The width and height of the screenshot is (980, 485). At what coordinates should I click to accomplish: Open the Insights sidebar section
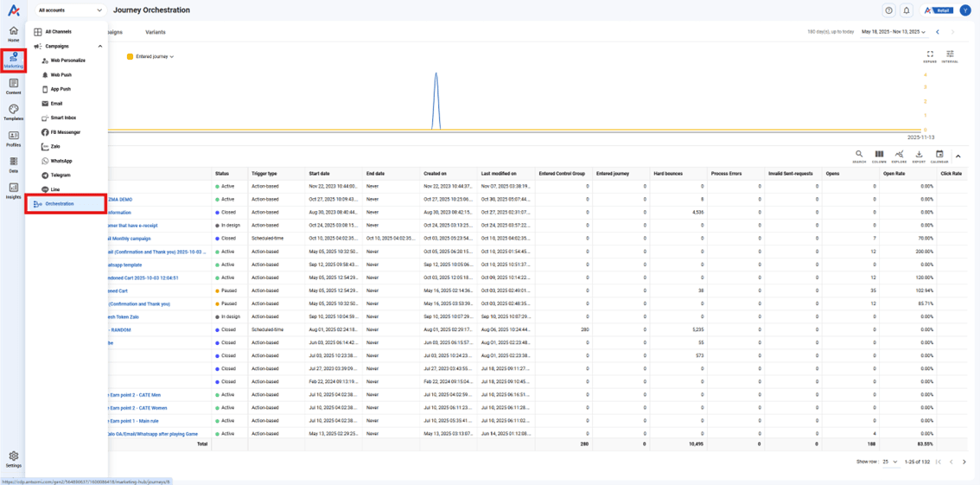coord(13,190)
